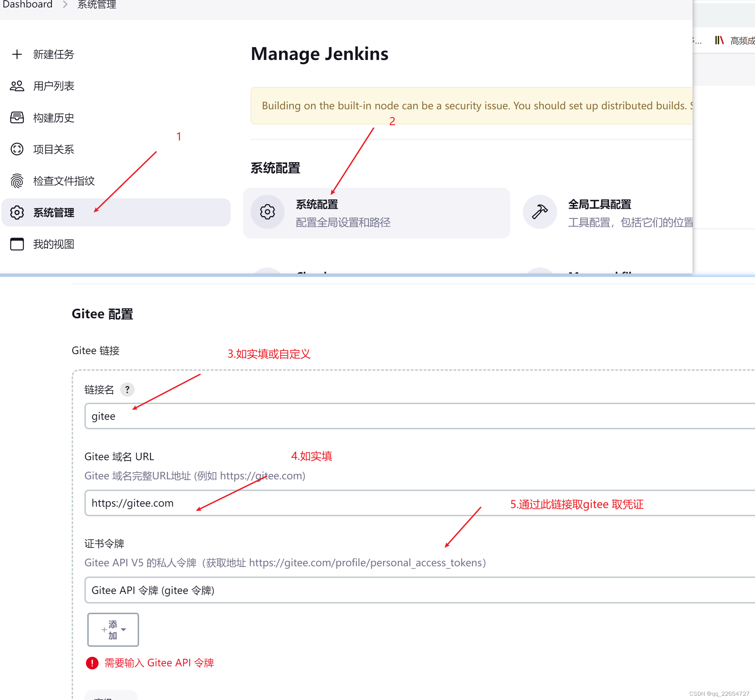Click the 链接名 input with gitee
The height and width of the screenshot is (700, 755).
419,416
